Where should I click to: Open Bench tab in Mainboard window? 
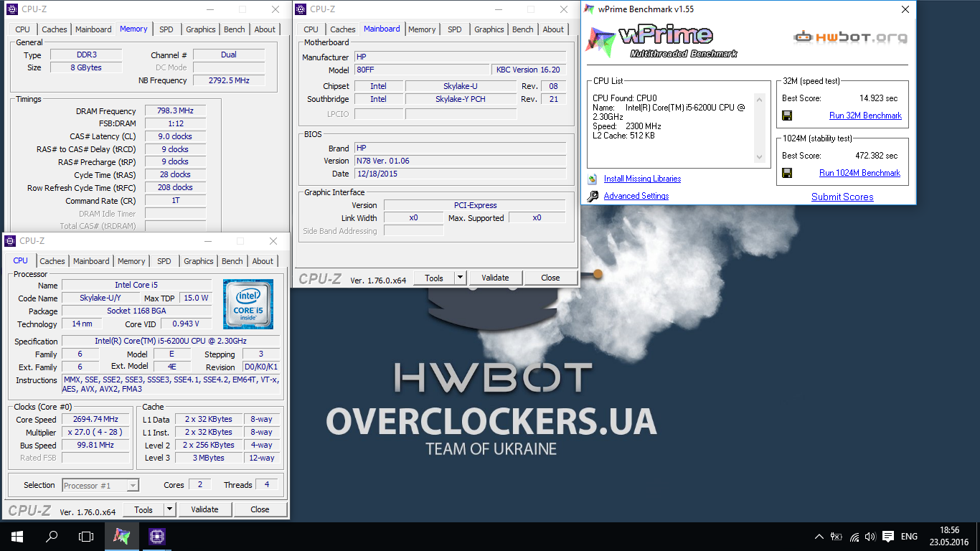click(x=523, y=29)
